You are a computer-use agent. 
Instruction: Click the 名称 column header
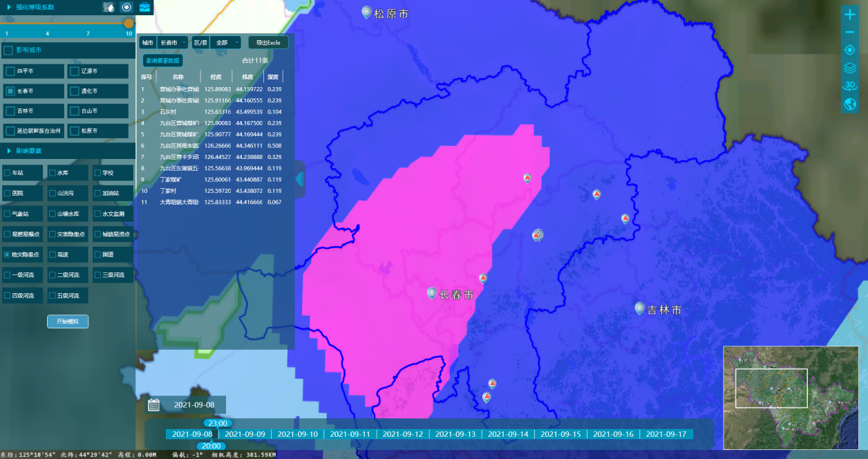tap(178, 77)
